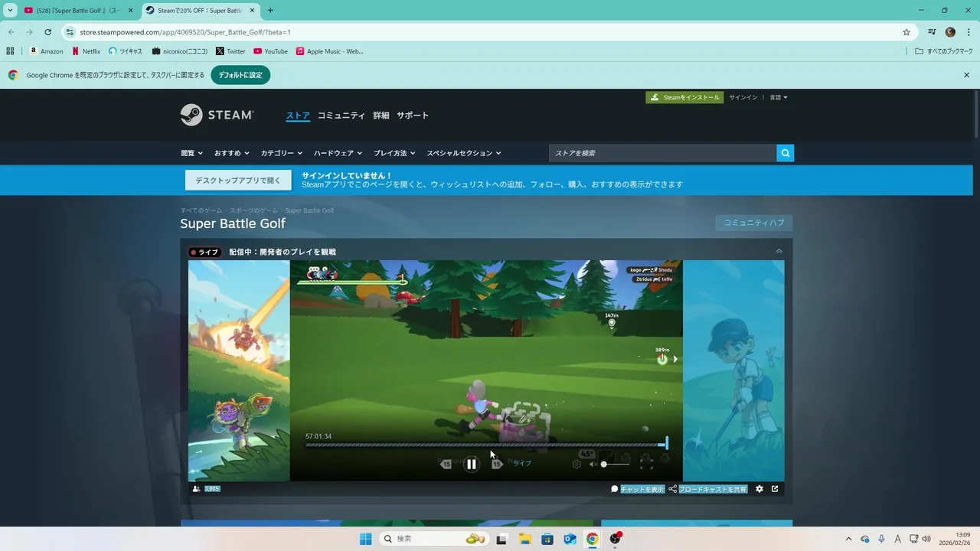This screenshot has height=551, width=980.
Task: Open the Apple Music bookmark
Action: pyautogui.click(x=330, y=51)
